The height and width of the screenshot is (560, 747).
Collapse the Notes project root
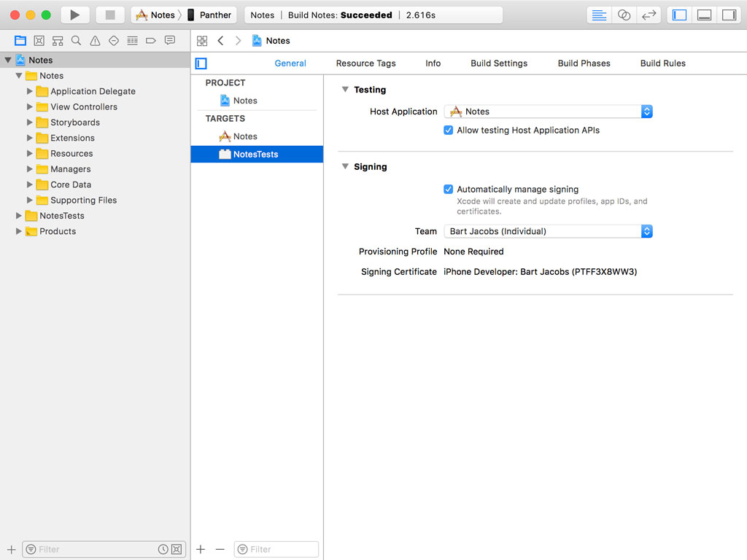pos(7,60)
